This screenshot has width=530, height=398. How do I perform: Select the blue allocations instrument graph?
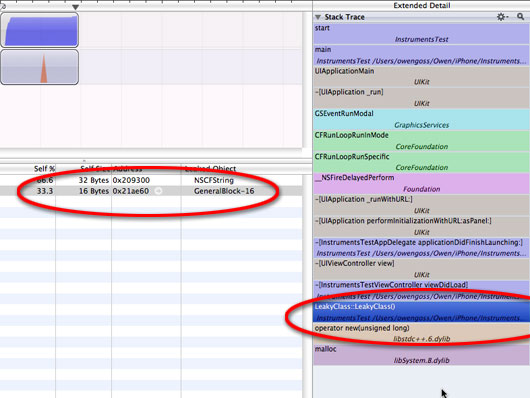coord(40,30)
